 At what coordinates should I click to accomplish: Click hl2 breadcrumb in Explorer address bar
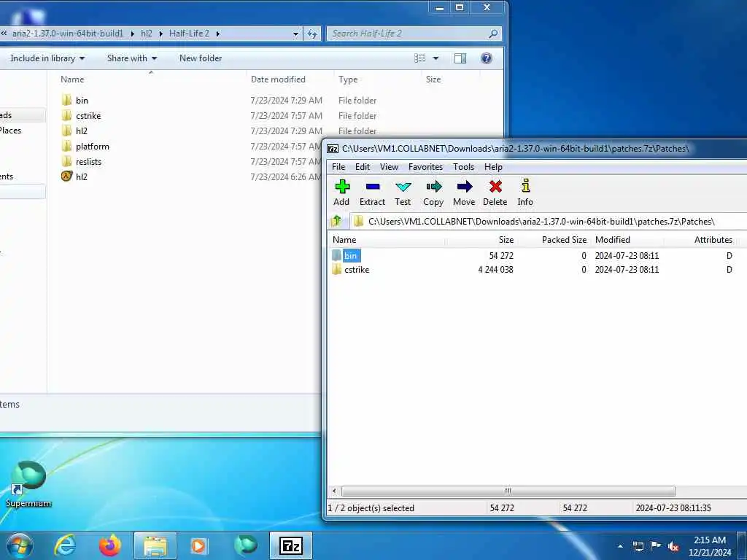[x=146, y=34]
